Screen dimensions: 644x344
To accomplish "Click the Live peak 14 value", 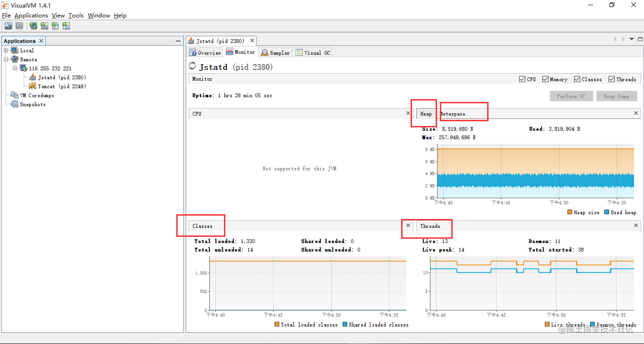I will [x=461, y=250].
